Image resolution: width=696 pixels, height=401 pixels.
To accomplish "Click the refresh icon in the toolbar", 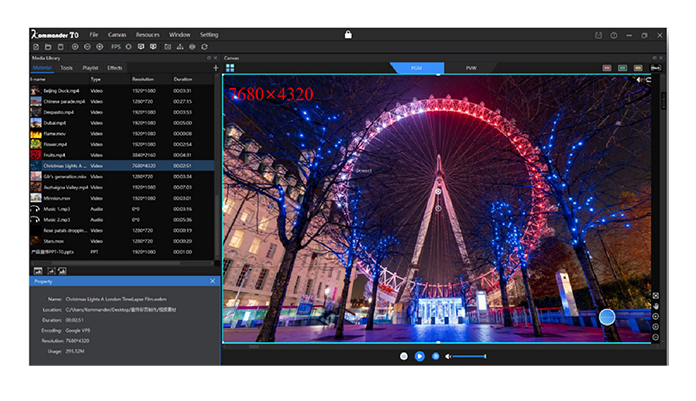I will point(205,46).
